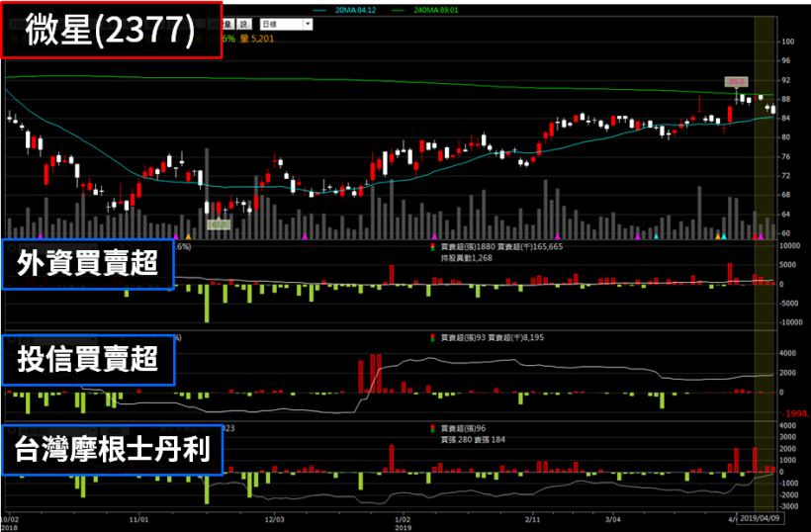Click the tall red foreign buy bar in April

(730, 274)
